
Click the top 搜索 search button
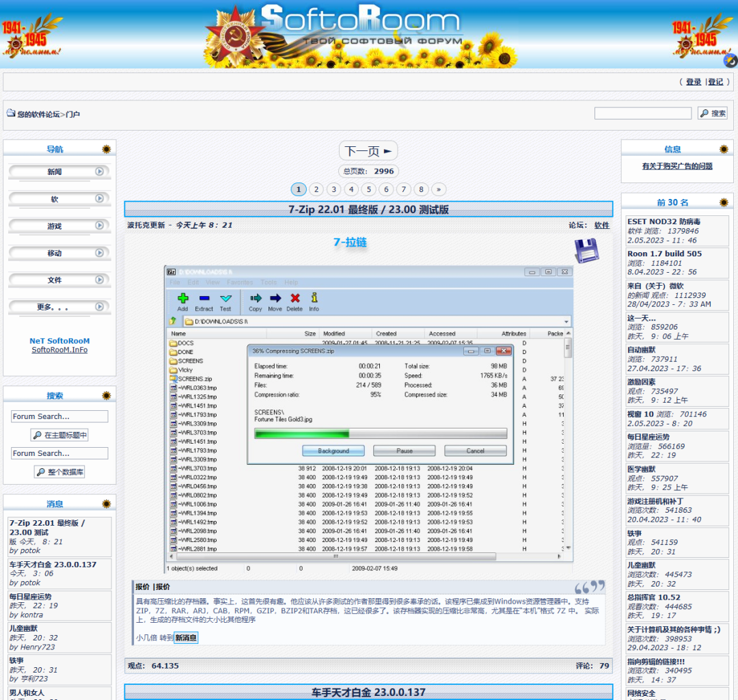click(x=713, y=113)
